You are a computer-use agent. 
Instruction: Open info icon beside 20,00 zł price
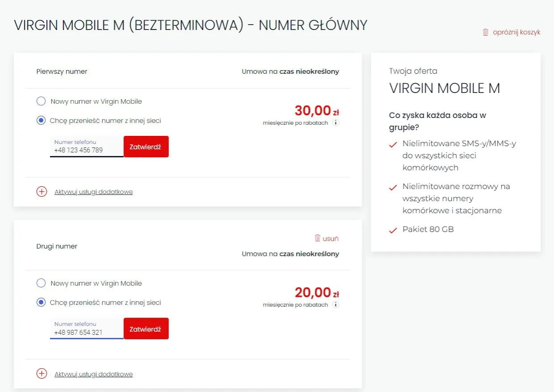click(x=336, y=304)
